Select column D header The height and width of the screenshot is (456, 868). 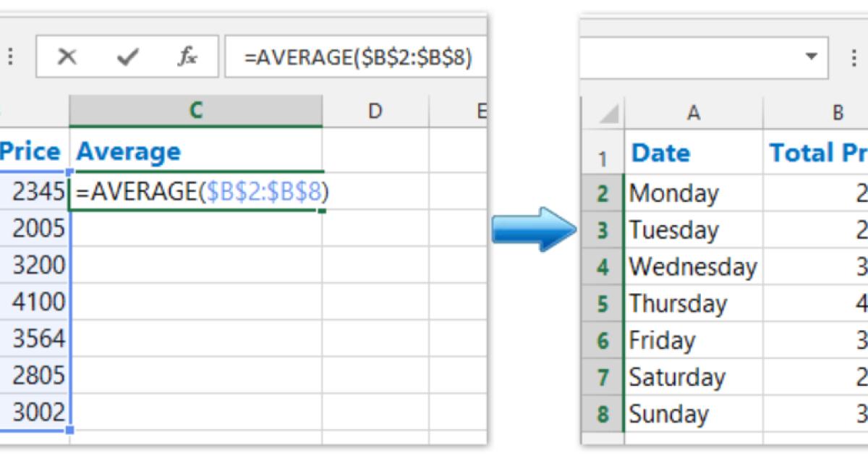[x=375, y=111]
